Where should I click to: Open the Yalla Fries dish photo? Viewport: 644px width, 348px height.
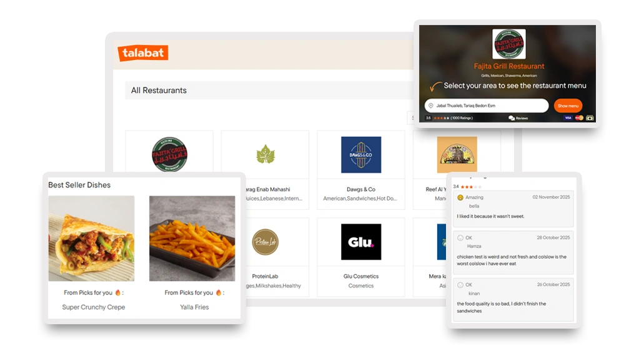coord(192,238)
